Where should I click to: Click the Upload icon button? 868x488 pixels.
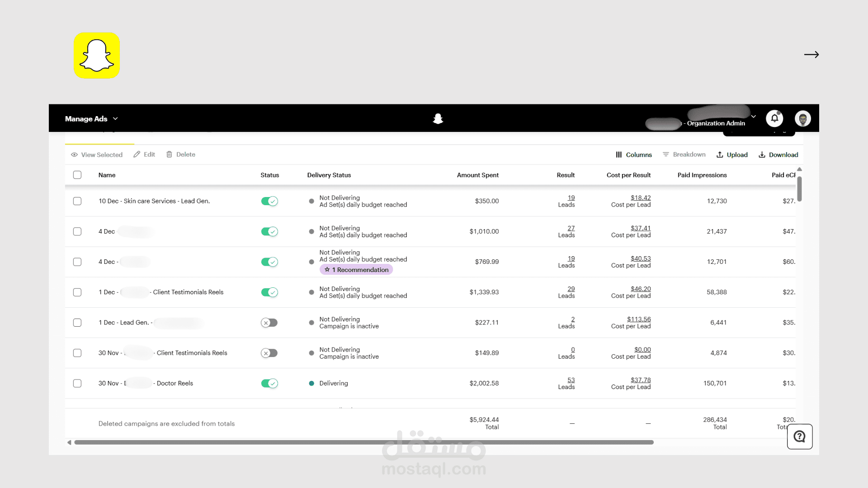[720, 155]
